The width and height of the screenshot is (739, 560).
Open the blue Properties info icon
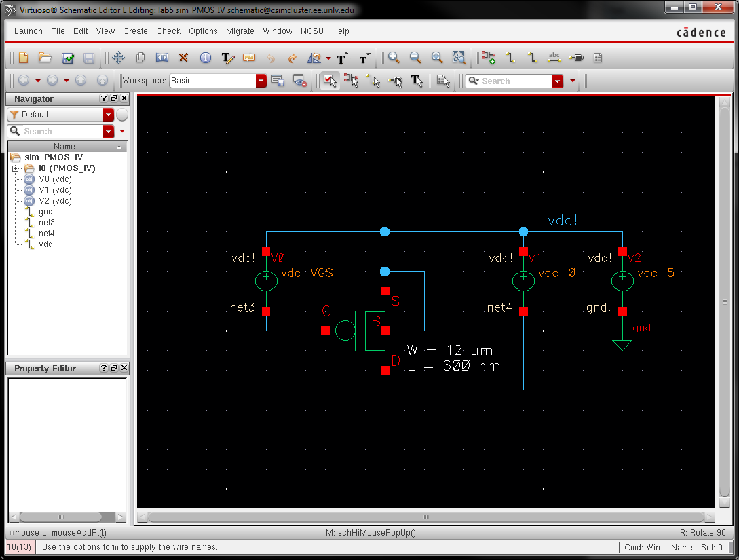click(205, 58)
